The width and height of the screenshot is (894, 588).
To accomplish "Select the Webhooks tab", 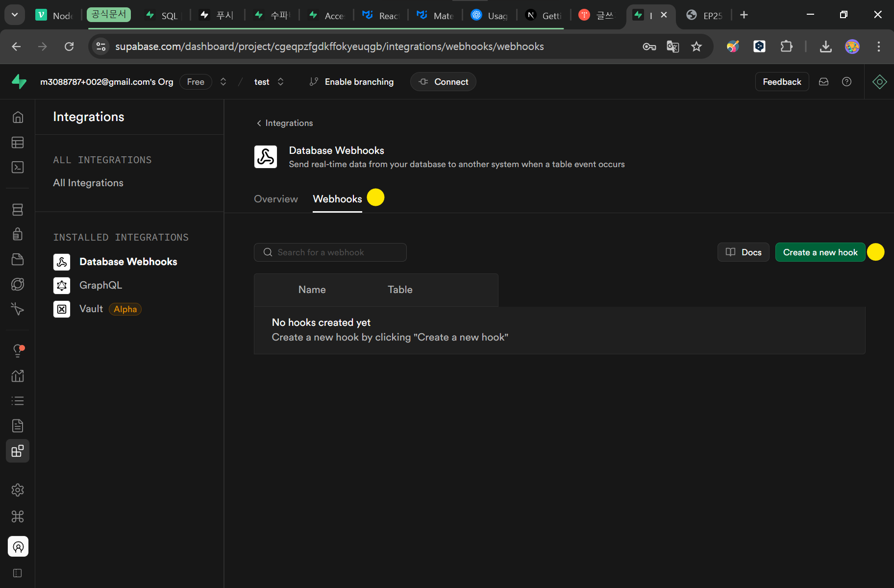I will pos(337,199).
